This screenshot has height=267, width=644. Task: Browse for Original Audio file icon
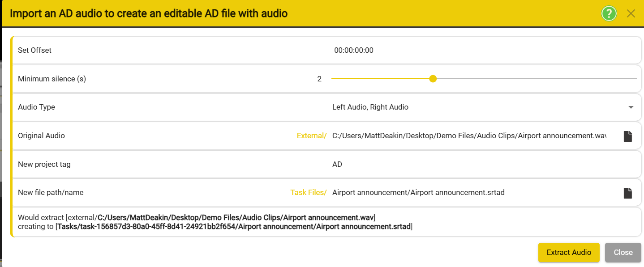click(628, 136)
